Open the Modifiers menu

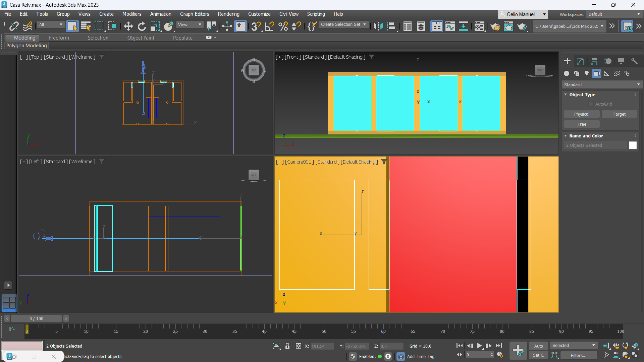pos(131,14)
